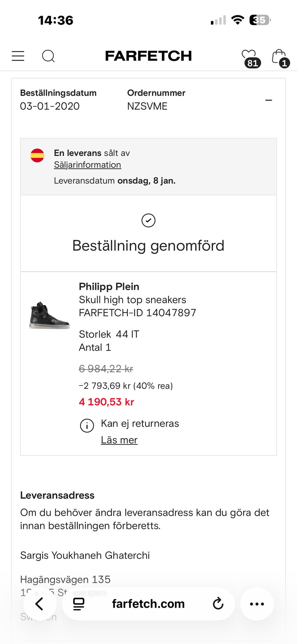Tap the Skull high top sneakers thumbnail
The image size is (297, 644).
tap(49, 315)
